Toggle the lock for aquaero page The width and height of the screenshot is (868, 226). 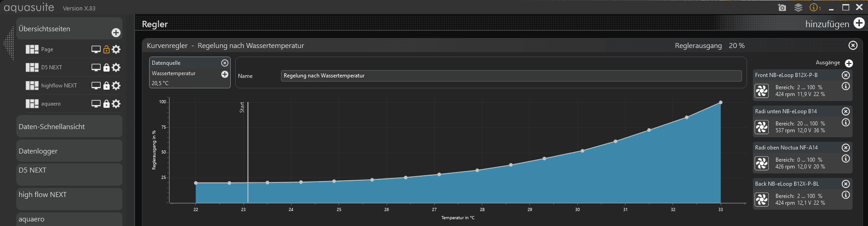[107, 104]
